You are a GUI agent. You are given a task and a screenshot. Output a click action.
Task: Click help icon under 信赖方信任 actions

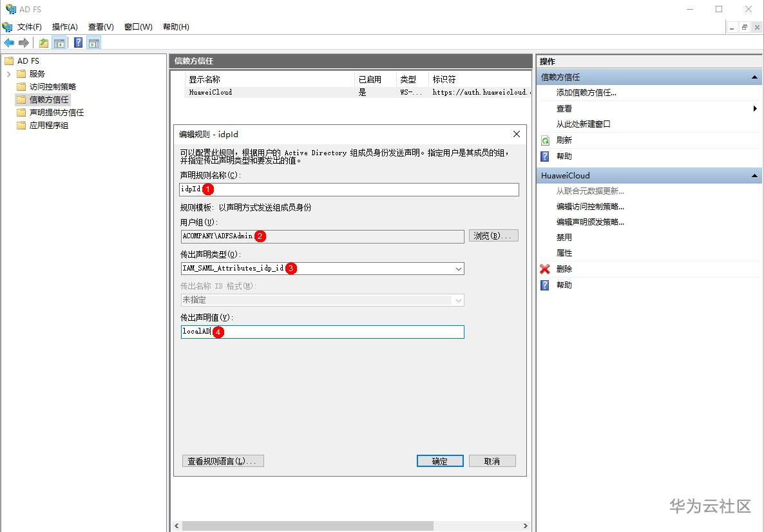click(545, 157)
